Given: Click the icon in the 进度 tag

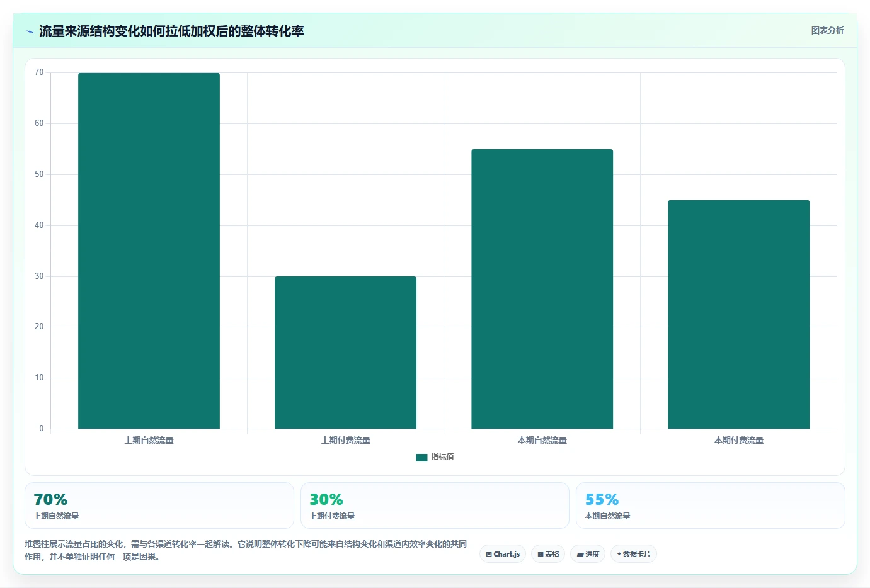Looking at the screenshot, I should point(580,555).
